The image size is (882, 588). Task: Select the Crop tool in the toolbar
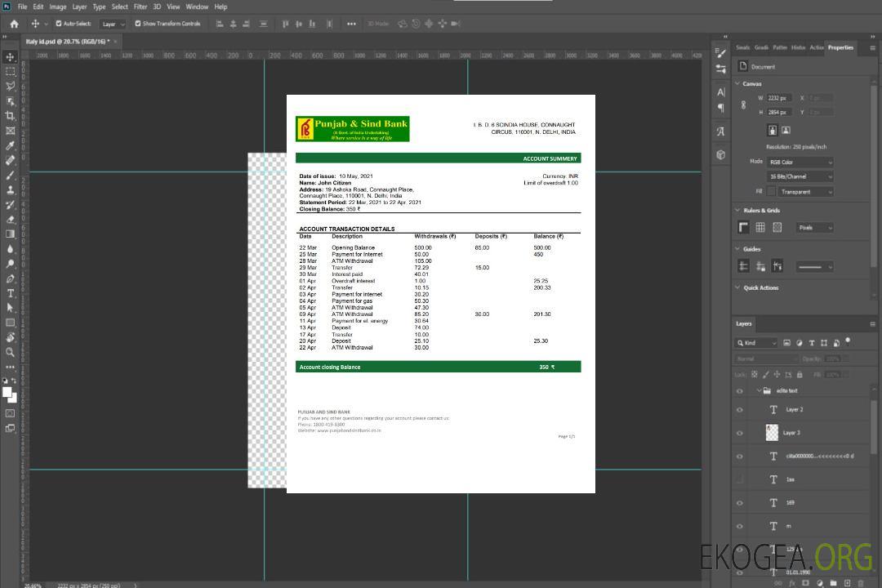(10, 116)
